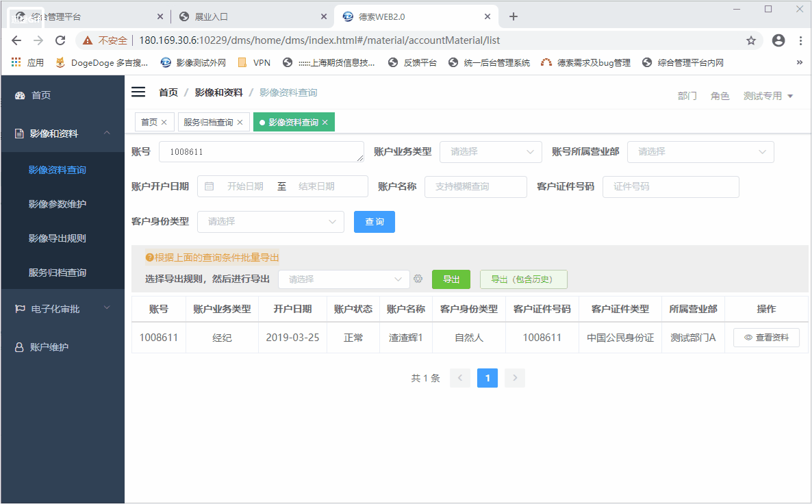This screenshot has width=812, height=504.
Task: Focus the 账号 input containing 1008611
Action: click(262, 152)
